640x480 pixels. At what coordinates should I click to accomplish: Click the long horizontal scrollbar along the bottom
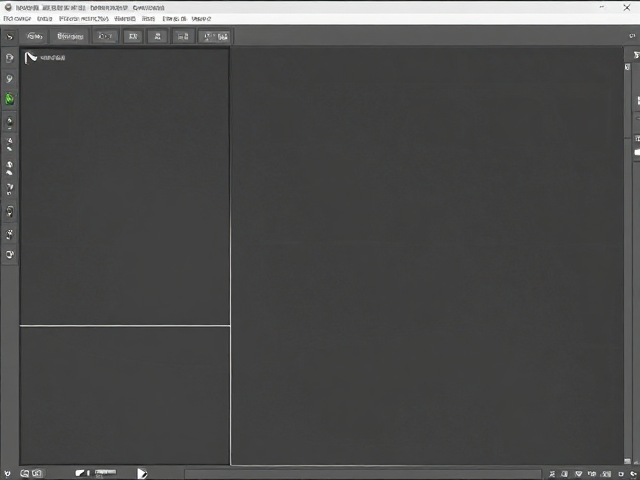(x=363, y=474)
